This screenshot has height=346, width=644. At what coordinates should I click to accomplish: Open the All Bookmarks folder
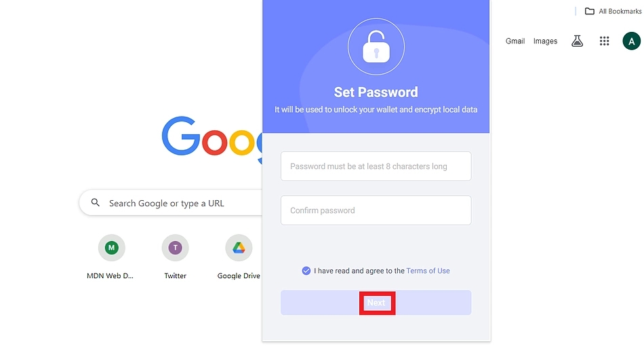click(613, 11)
